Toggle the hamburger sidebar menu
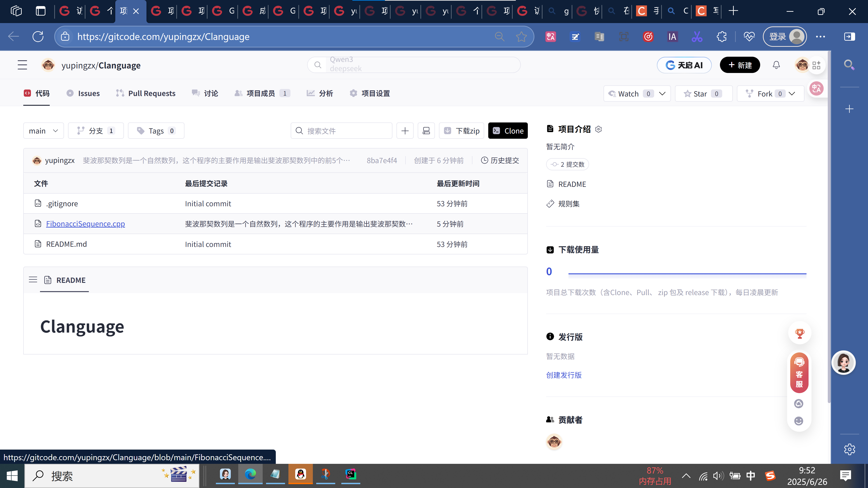 (22, 65)
